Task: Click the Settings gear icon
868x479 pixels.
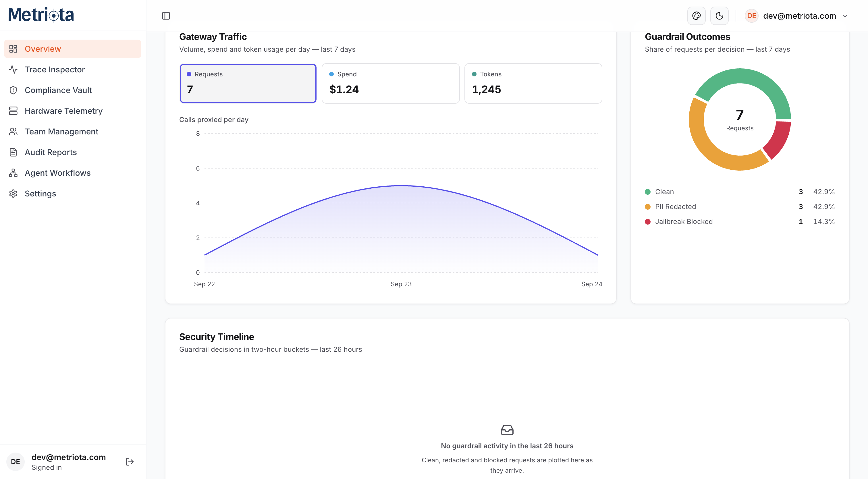Action: (x=13, y=194)
